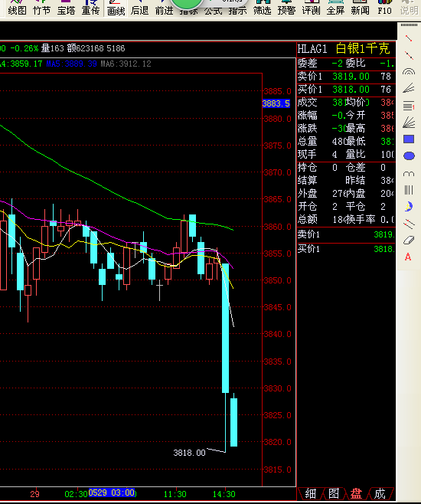This screenshot has height=504, width=421.
Task: Click the 卖价1 3819.00 ask row
Action: [x=346, y=77]
